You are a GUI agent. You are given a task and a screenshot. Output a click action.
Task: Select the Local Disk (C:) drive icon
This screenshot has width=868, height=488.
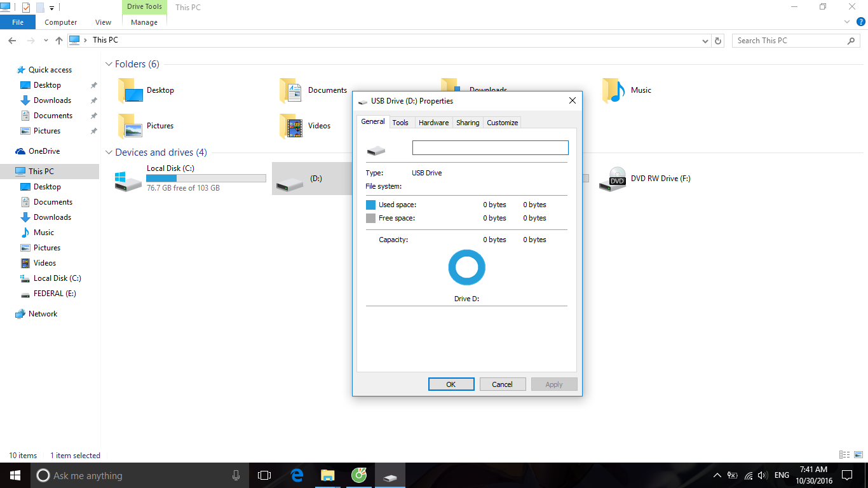(128, 181)
